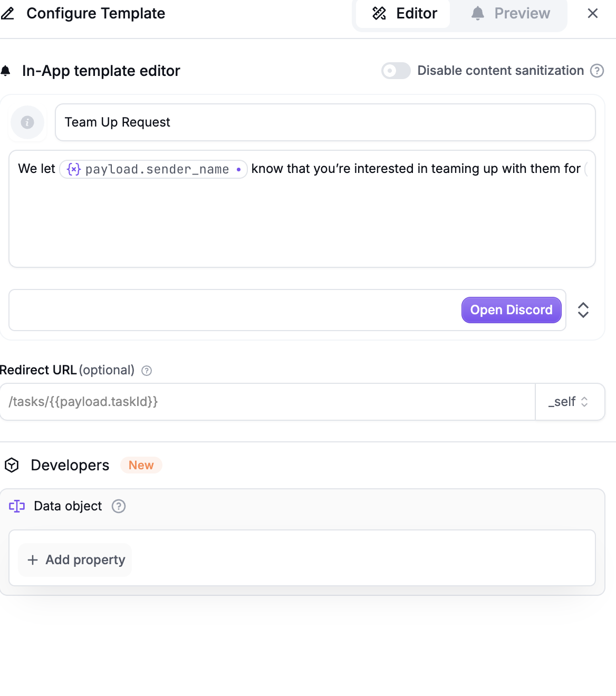Click the Developers cube icon
Viewport: 616px width, 696px height.
pyautogui.click(x=12, y=465)
